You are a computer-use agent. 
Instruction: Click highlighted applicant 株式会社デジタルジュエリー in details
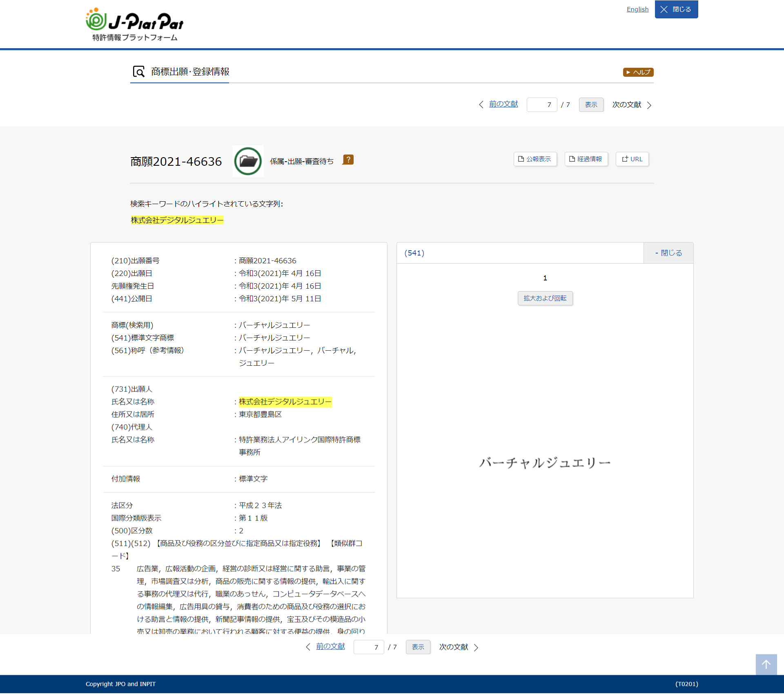coord(285,402)
